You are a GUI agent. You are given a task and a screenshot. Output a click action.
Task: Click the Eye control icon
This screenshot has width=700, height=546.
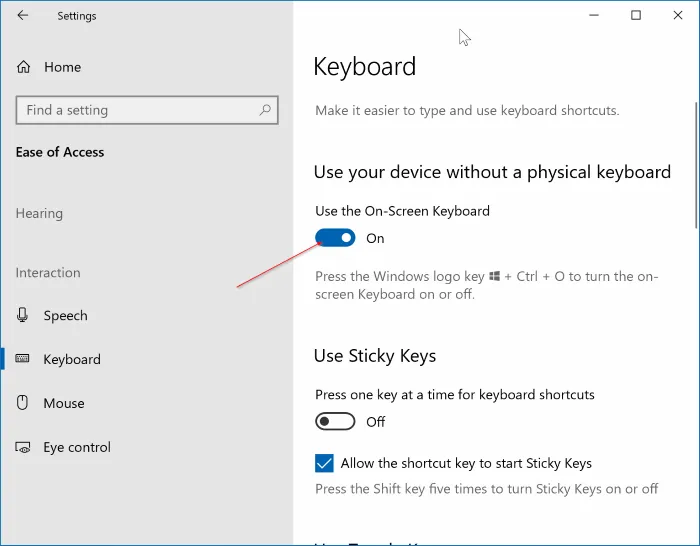23,447
